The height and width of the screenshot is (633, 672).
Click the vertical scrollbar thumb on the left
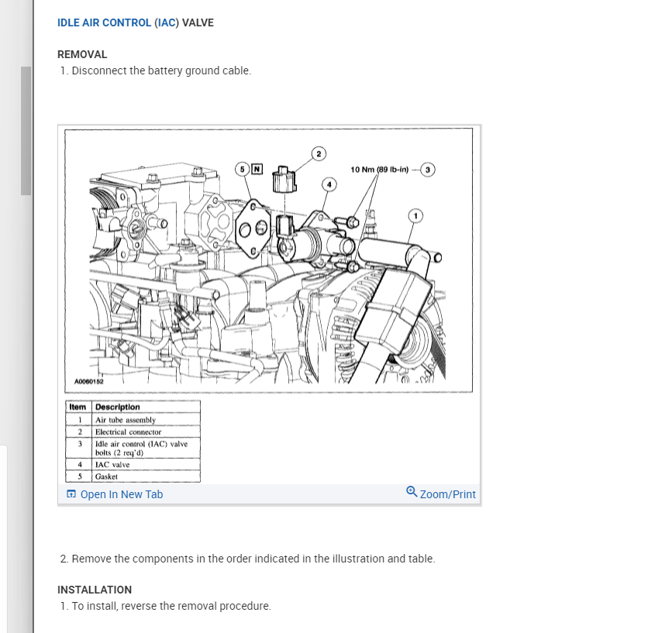coord(26,131)
